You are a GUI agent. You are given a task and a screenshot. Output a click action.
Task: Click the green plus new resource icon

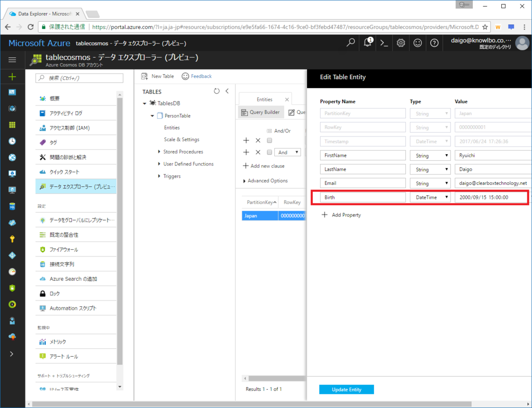tap(12, 77)
